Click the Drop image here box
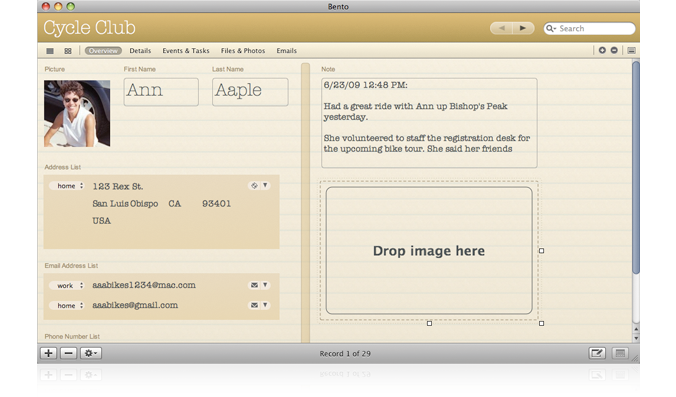 tap(429, 250)
